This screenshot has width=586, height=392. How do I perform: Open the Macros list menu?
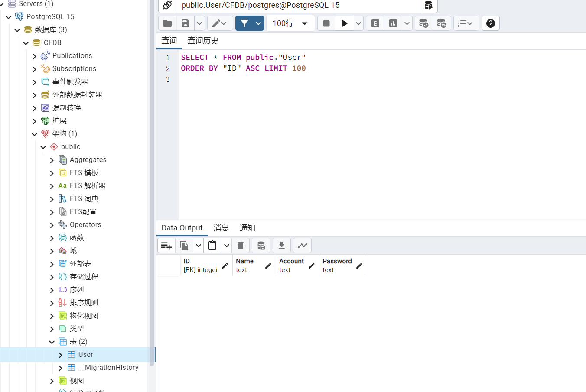(x=466, y=23)
